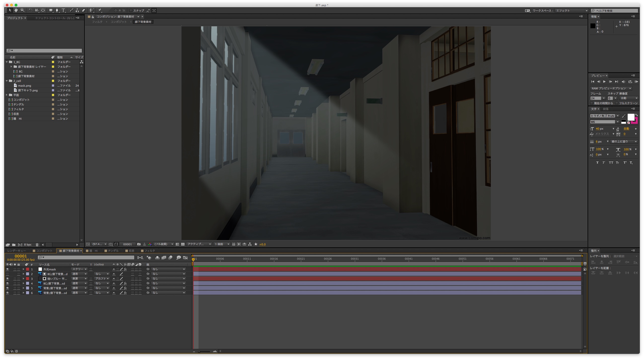Open viewer resolution (フル画質) dropdown
Screen dimensions: 644x359
164,244
